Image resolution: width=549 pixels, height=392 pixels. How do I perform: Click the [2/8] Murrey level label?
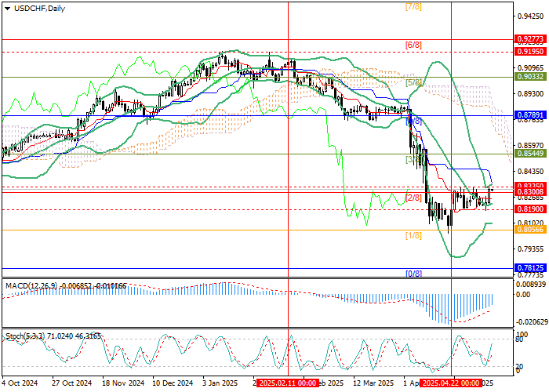pos(413,197)
